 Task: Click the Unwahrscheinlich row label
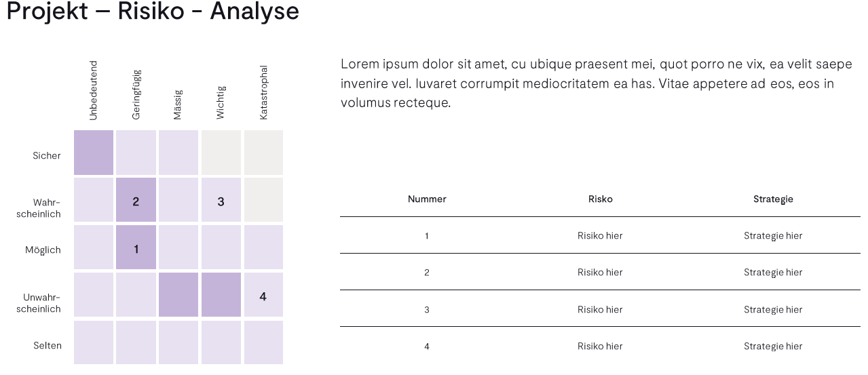tap(42, 303)
